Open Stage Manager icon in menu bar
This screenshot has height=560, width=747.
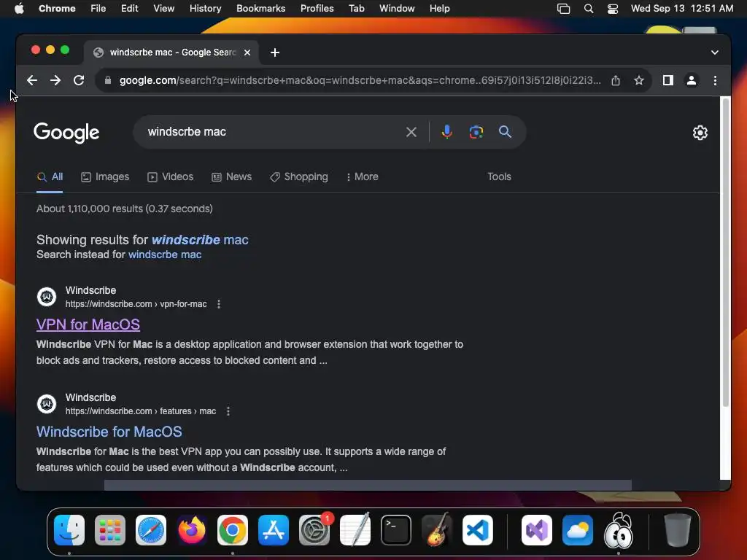(x=564, y=9)
